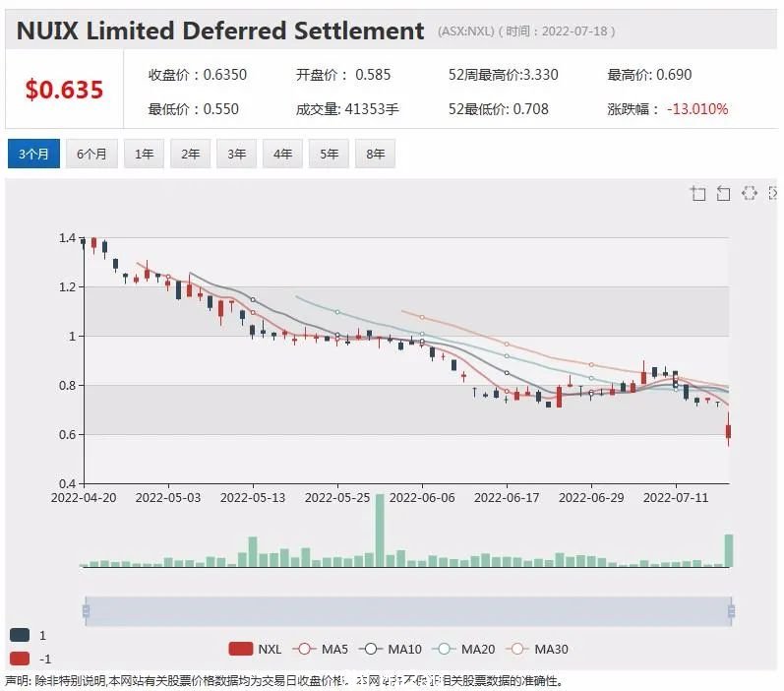Choose the 2年 range button

point(190,154)
